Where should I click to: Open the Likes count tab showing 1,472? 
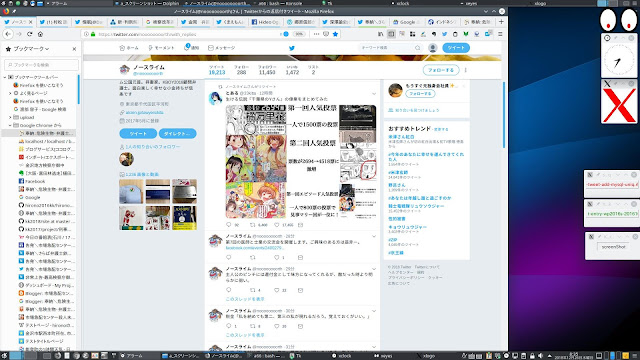292,70
